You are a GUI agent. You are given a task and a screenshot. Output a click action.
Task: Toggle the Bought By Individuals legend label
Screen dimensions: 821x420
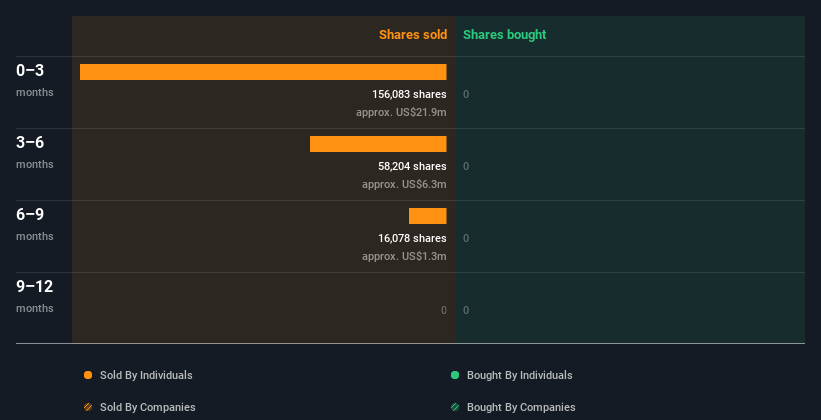pos(519,375)
